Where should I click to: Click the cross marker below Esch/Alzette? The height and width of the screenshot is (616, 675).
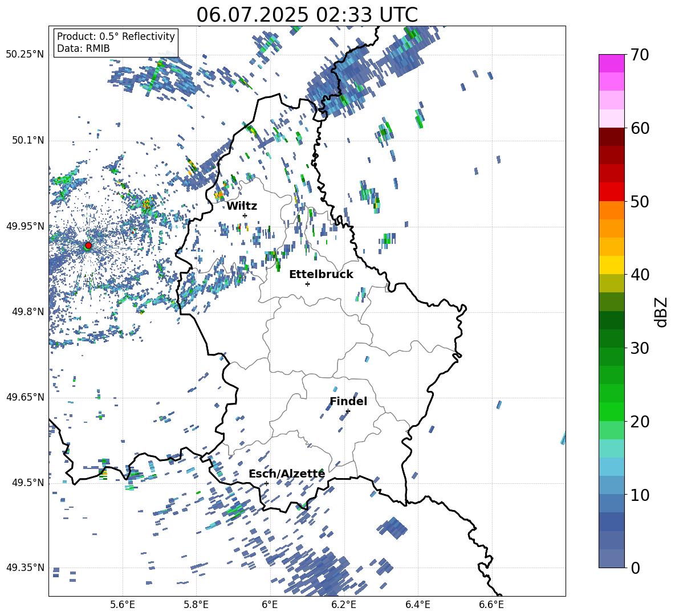tap(266, 483)
